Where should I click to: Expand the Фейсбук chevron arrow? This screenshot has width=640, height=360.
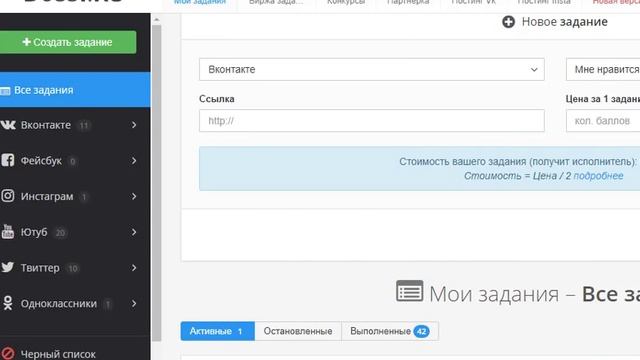point(134,161)
